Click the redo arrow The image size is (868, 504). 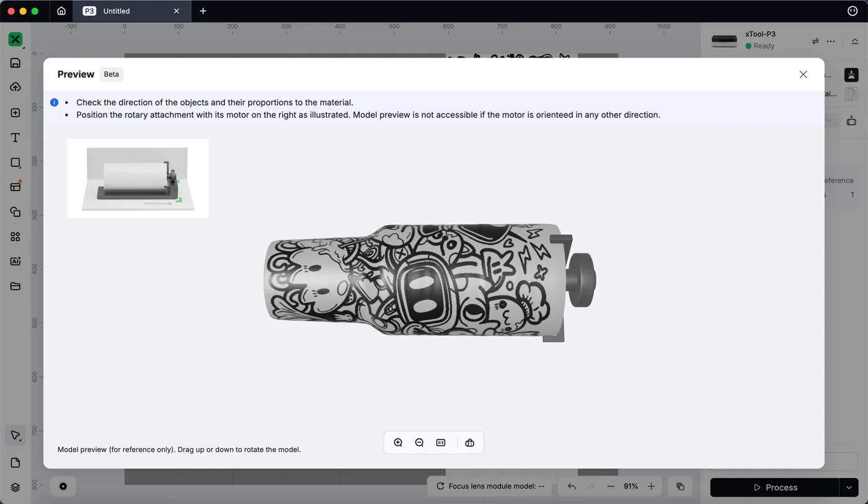pos(591,487)
